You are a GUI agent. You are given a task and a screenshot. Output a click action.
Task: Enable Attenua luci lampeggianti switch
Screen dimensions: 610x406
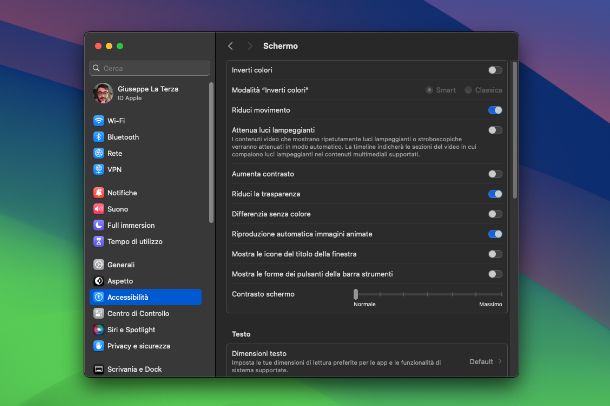click(495, 130)
